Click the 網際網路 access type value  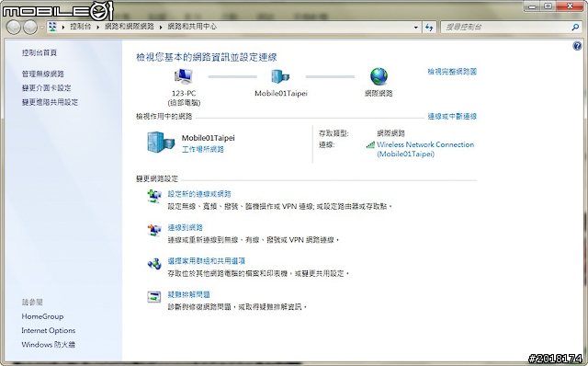[x=390, y=133]
